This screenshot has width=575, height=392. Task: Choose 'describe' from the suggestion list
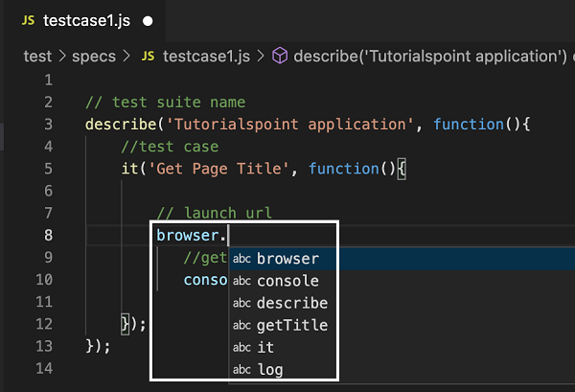(x=291, y=303)
